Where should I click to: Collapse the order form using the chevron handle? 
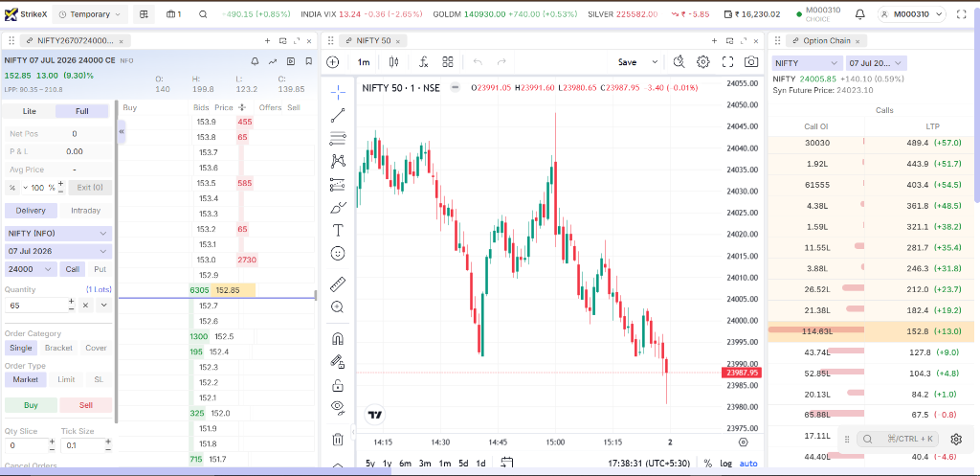122,132
